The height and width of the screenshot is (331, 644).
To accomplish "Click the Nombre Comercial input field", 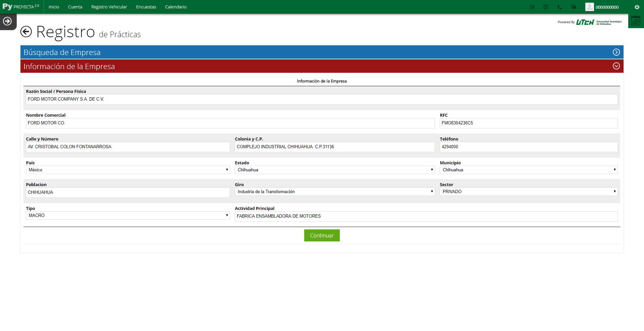I will click(230, 123).
